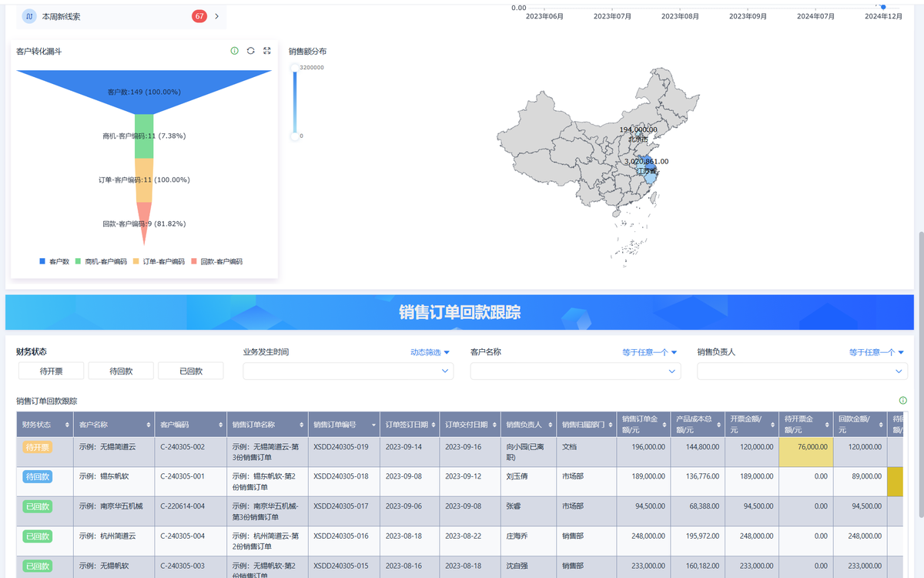
Task: Click info icon above 销售订单回款跟踪 table
Action: 903,401
